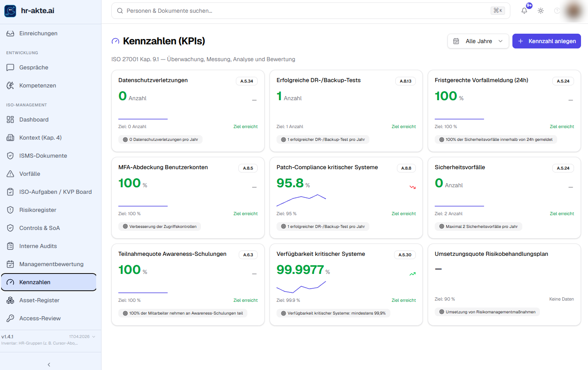This screenshot has height=370, width=588.
Task: Click 'Maximal 2 Sicherheitsvorfälle pro Jahr' chip
Action: pos(478,227)
